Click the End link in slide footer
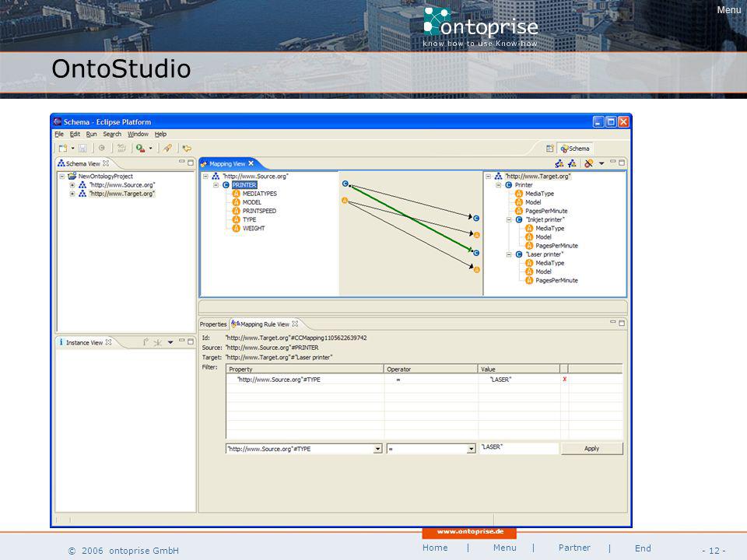Image resolution: width=747 pixels, height=560 pixels. click(643, 548)
